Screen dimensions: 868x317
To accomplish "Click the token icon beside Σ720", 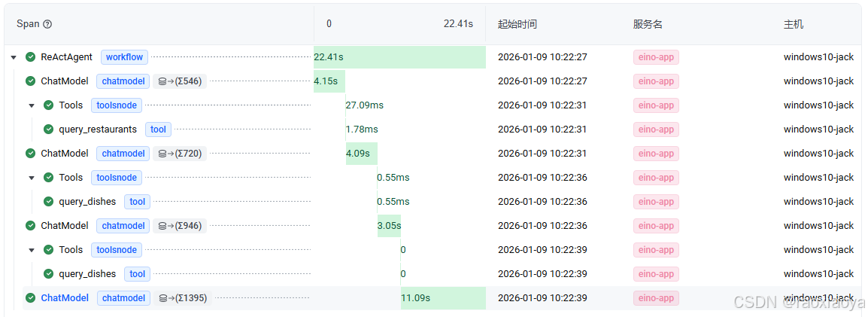I will pos(162,154).
